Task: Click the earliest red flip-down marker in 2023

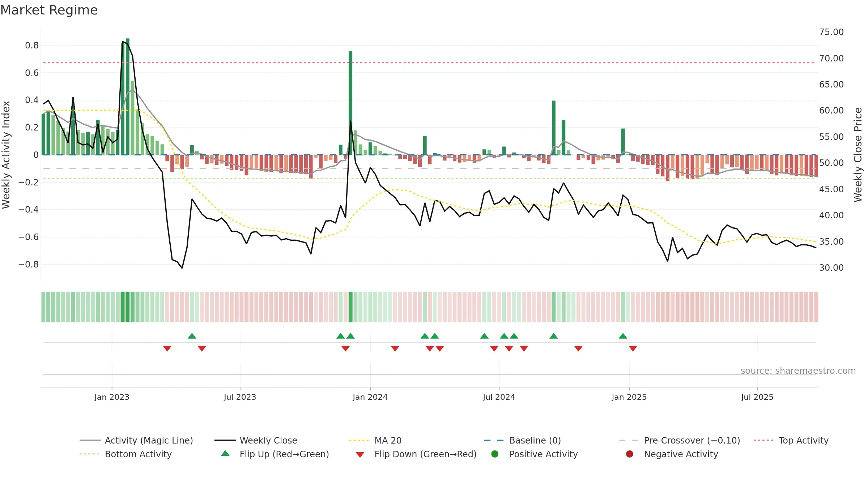Action: (167, 348)
